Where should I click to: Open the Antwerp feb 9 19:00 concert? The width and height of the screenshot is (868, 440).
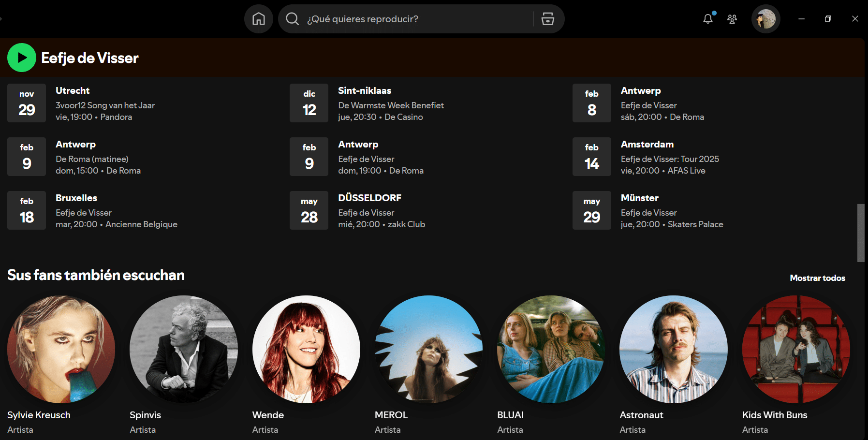[381, 157]
